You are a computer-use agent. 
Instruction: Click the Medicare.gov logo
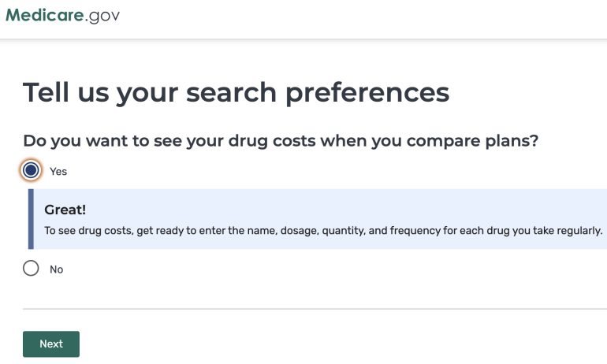point(62,15)
